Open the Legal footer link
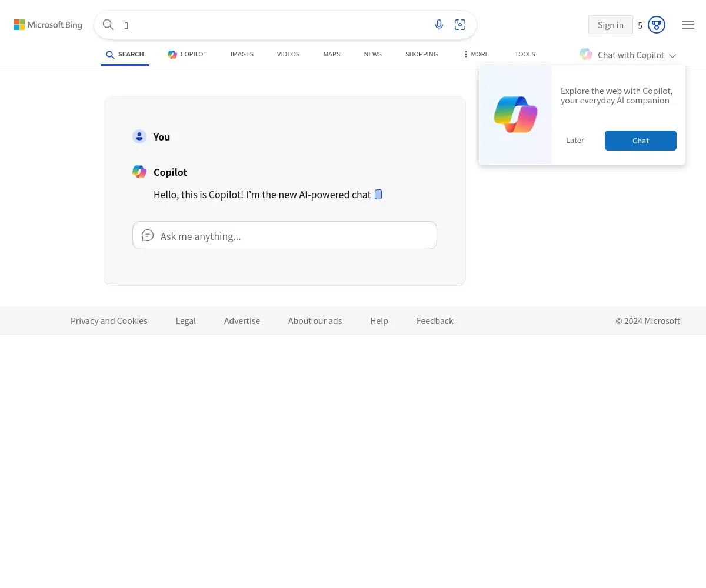 [186, 320]
